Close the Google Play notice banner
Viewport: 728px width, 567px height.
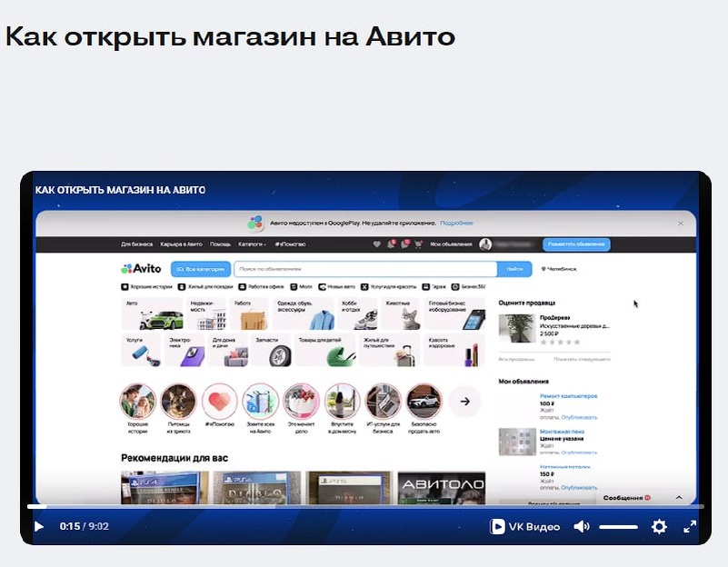click(681, 224)
